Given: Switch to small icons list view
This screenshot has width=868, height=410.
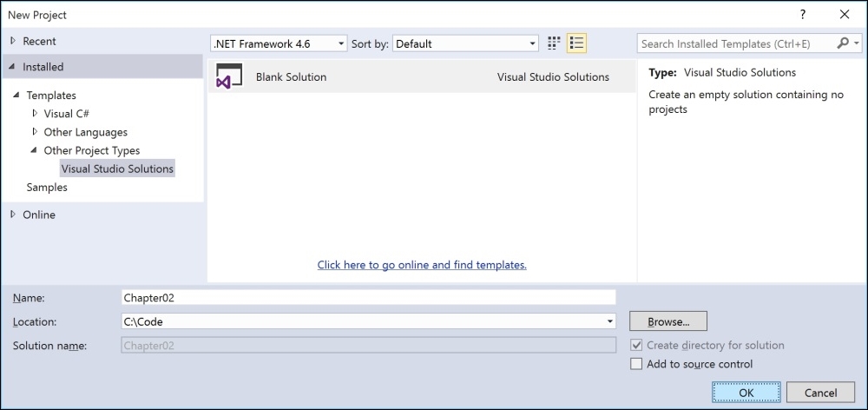Looking at the screenshot, I should point(576,43).
